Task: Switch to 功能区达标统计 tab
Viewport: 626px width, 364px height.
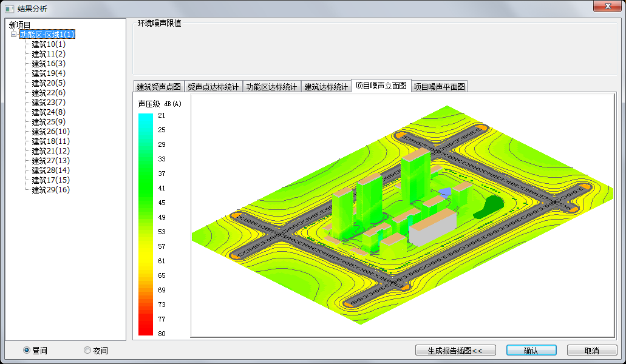Action: 271,87
